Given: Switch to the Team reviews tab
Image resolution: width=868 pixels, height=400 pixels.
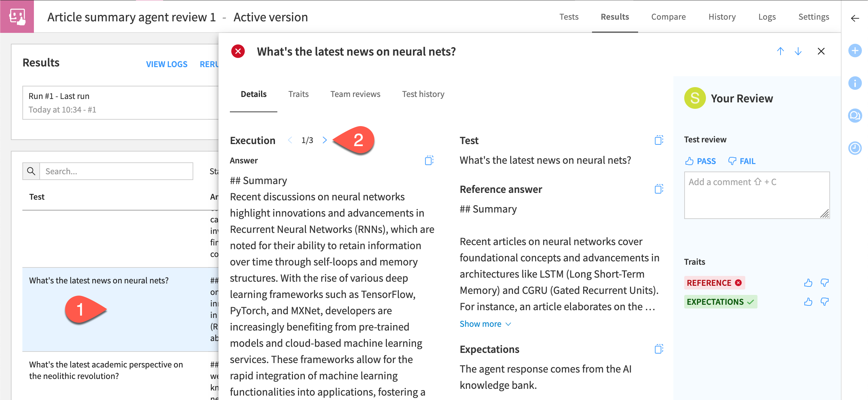Looking at the screenshot, I should point(355,94).
